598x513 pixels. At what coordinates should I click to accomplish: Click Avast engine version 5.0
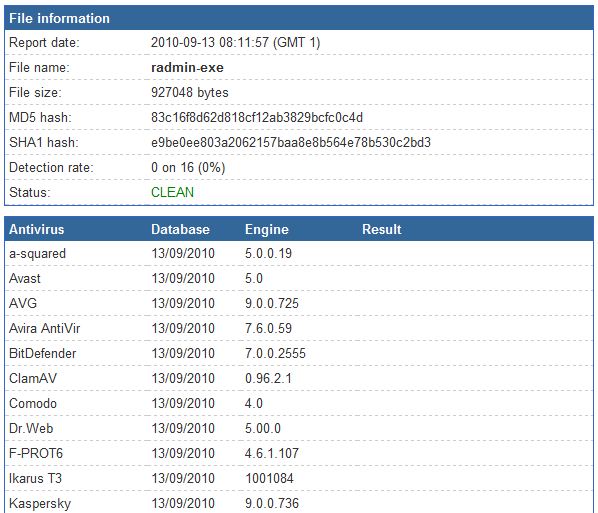point(254,278)
